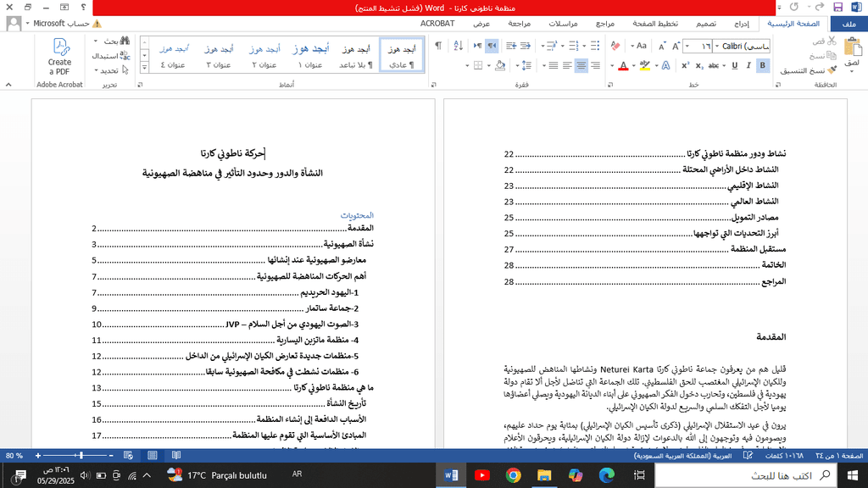
Task: Click Format Painter button
Action: [809, 70]
